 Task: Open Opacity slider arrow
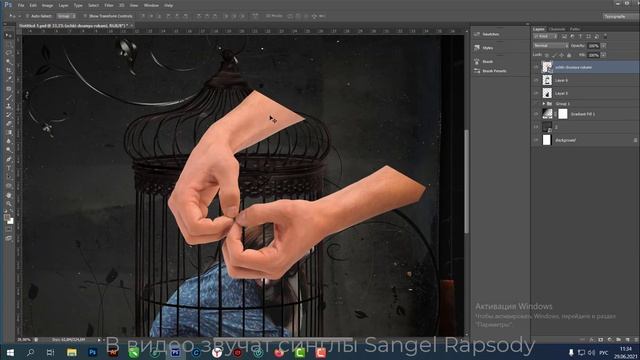point(603,46)
